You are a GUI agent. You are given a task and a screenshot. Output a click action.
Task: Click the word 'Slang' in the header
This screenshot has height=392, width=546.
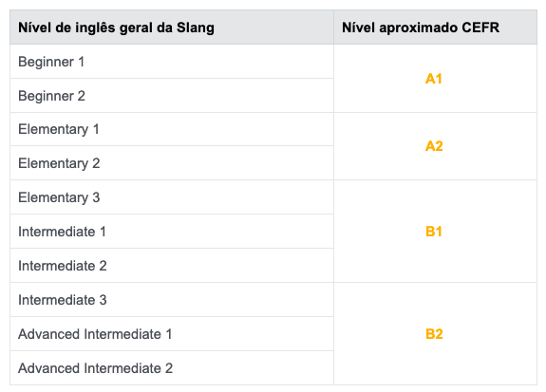pos(196,28)
